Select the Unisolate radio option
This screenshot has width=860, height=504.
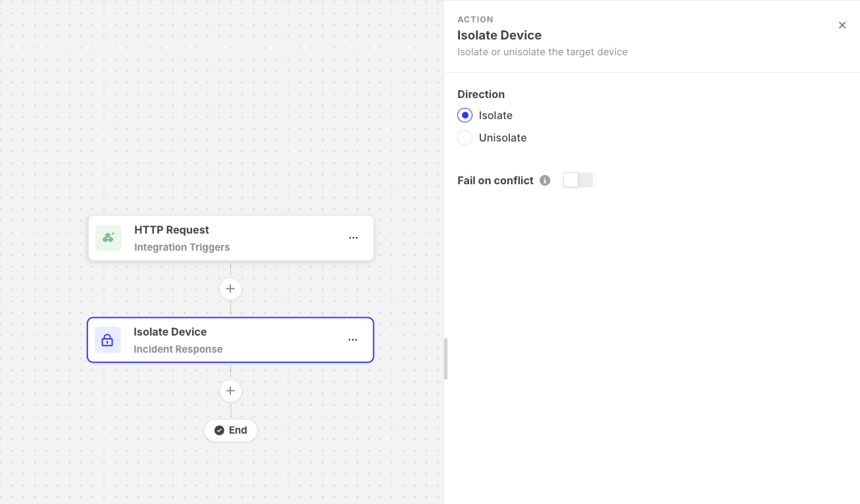465,138
